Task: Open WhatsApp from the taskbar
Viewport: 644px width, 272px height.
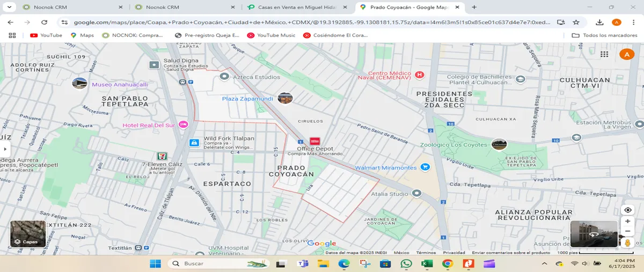Action: tap(406, 263)
